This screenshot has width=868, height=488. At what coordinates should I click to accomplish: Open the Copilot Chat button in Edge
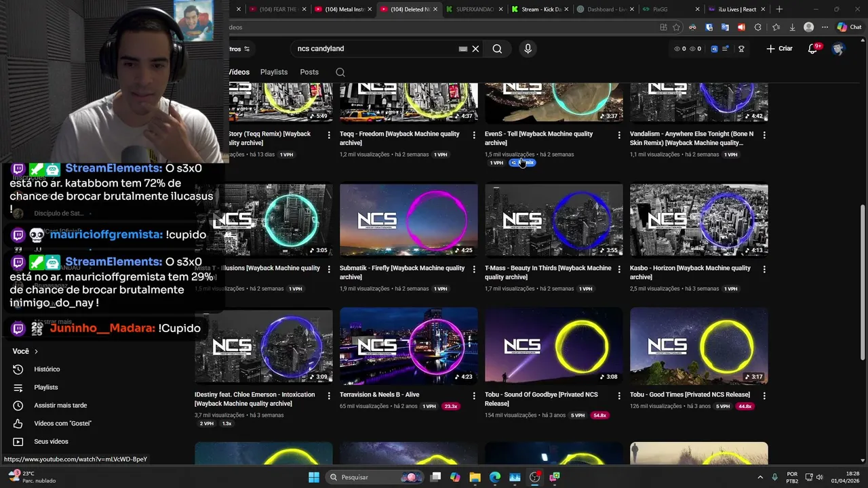pos(850,27)
